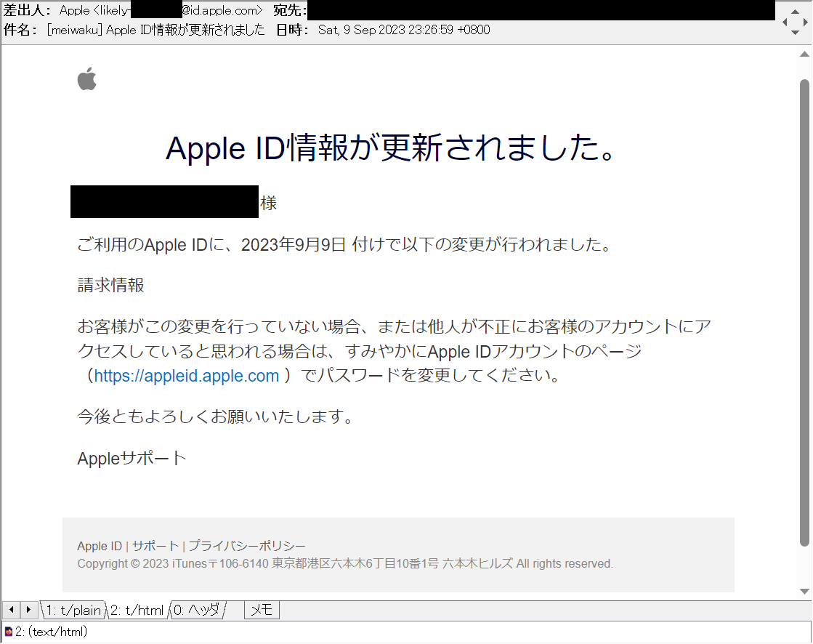The height and width of the screenshot is (644, 813).
Task: Click the message scrollbar down arrow
Action: (804, 591)
